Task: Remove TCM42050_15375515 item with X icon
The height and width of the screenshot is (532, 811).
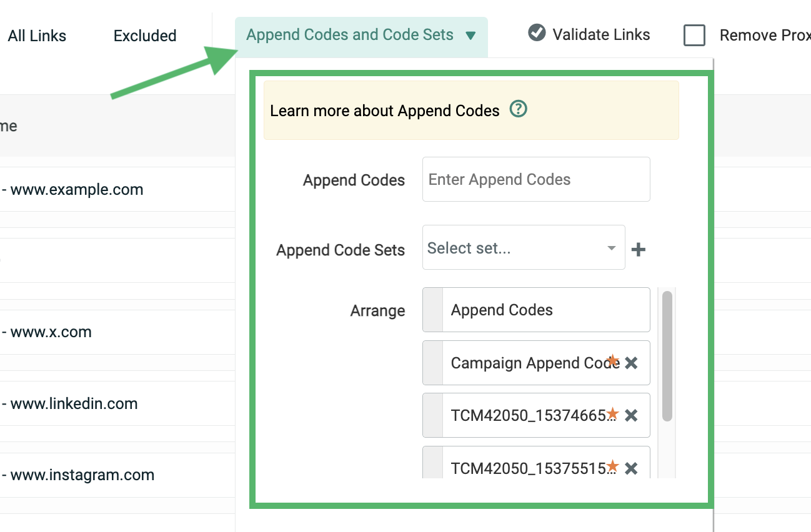Action: (x=631, y=468)
